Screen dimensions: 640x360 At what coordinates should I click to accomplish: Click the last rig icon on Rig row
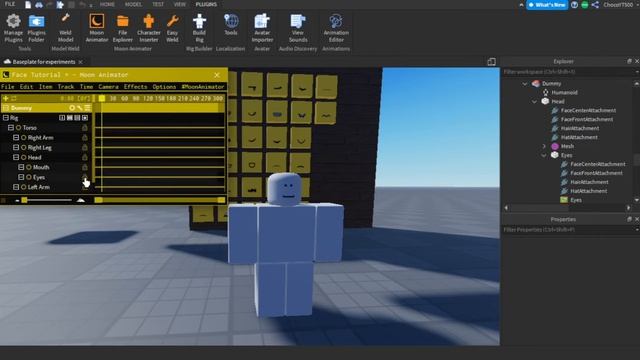[85, 118]
